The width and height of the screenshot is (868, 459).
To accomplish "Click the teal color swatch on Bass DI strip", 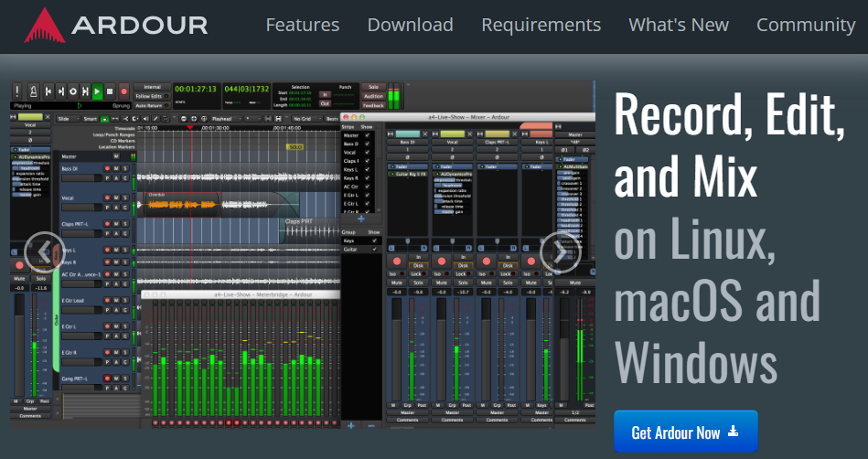I will click(408, 133).
